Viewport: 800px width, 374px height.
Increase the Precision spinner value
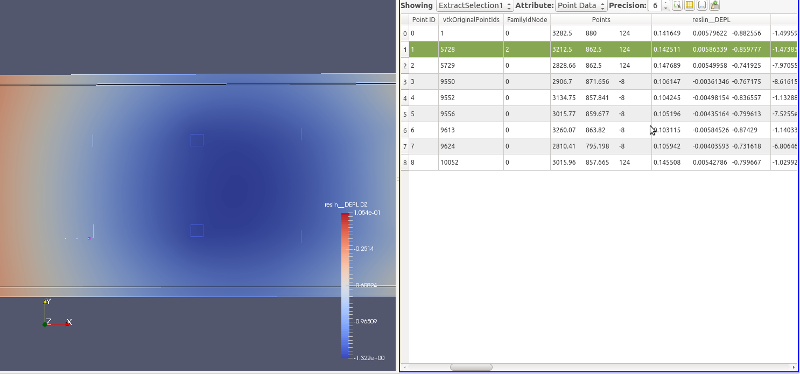click(x=665, y=3)
